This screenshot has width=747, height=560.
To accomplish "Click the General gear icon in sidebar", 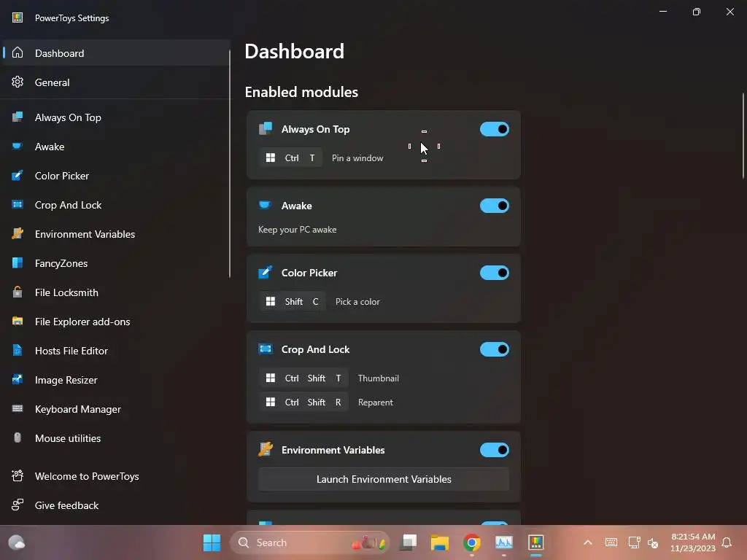I will [18, 82].
